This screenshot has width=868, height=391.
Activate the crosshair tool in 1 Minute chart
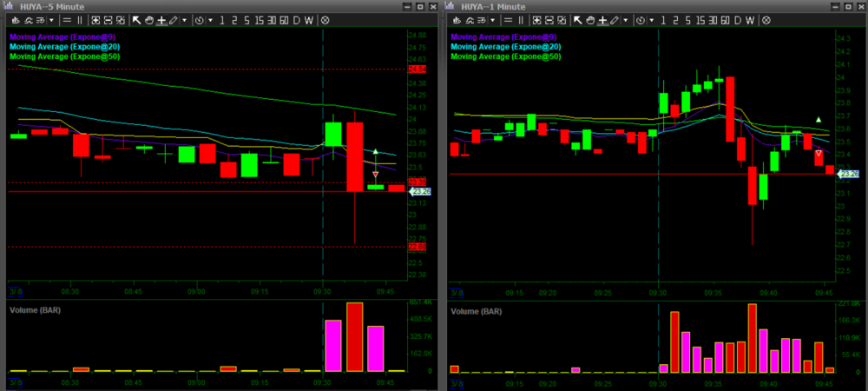pos(602,19)
